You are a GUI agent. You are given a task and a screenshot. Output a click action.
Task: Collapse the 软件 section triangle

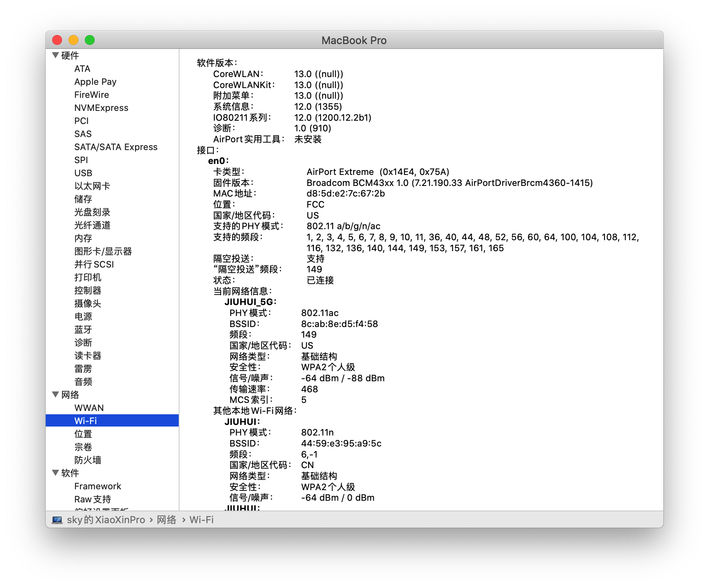[55, 473]
